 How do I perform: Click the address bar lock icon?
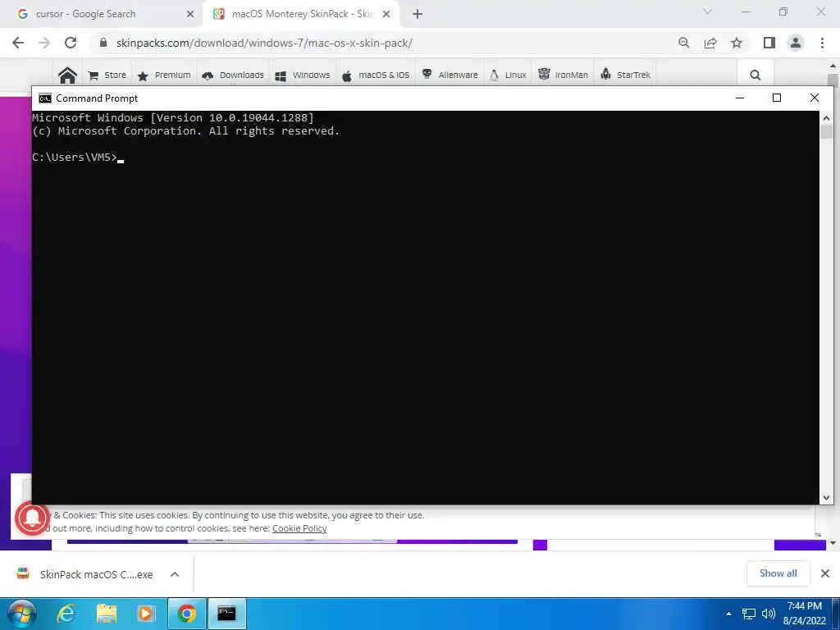[103, 43]
